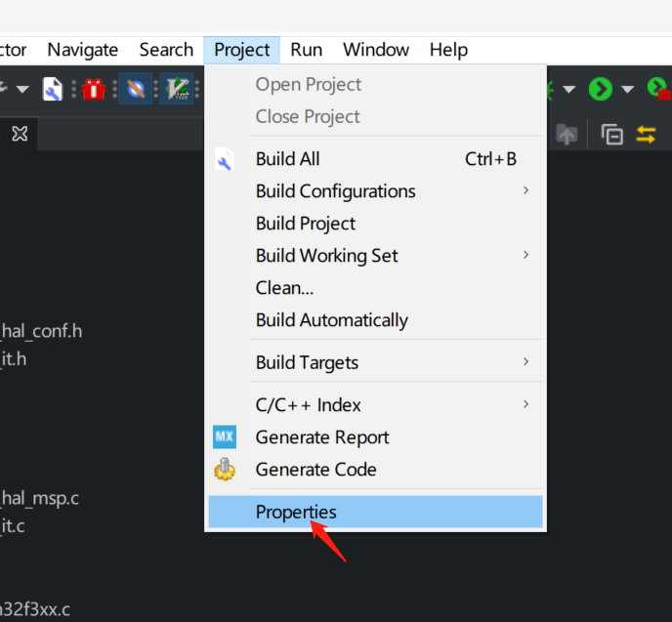Close the project explorer view tab
The image size is (672, 622).
(x=20, y=134)
